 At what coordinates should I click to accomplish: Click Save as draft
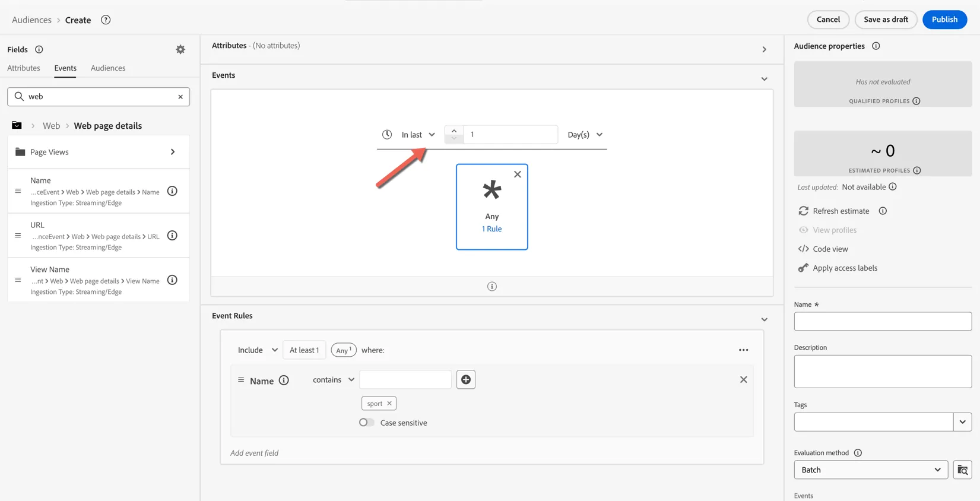coord(886,20)
